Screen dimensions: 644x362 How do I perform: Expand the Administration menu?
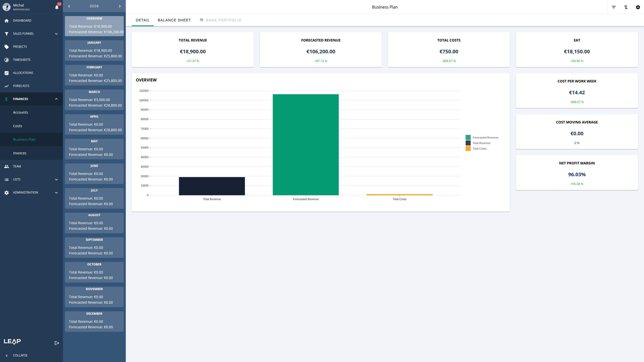coord(56,193)
